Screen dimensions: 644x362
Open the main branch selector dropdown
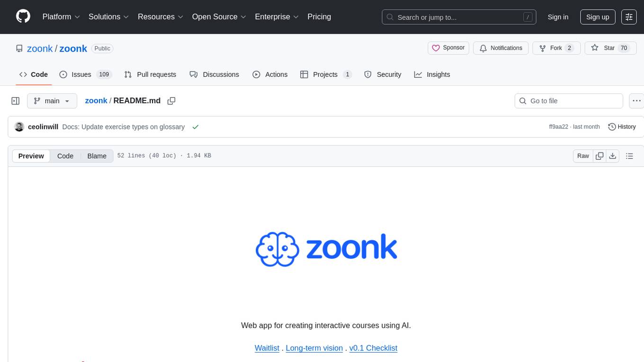52,101
